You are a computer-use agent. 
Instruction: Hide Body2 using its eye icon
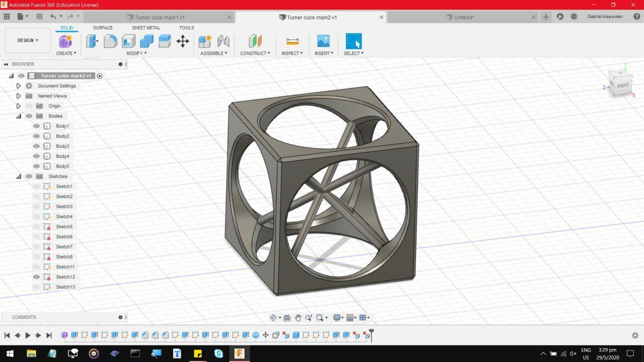pos(36,136)
